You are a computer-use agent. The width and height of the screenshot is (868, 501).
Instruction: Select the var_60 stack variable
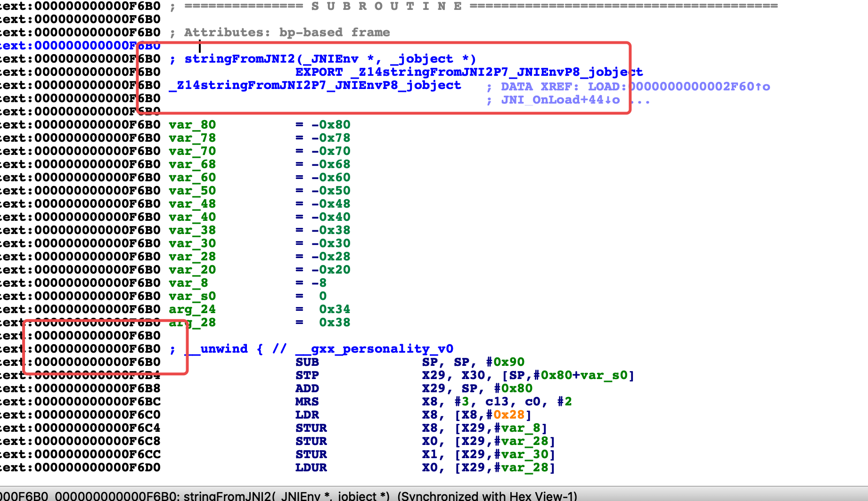[192, 178]
